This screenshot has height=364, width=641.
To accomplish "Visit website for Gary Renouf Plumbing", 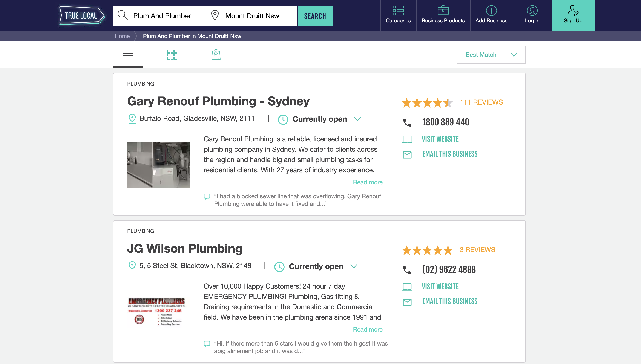I will pos(440,139).
